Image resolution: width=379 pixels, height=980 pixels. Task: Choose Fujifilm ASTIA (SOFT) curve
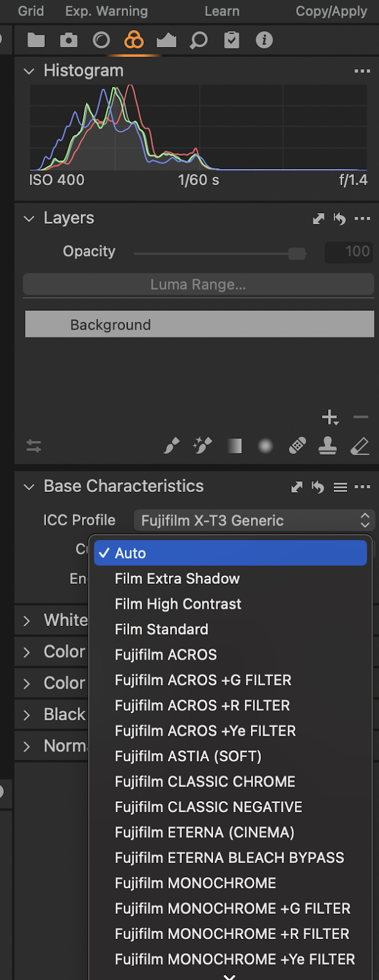click(230, 756)
